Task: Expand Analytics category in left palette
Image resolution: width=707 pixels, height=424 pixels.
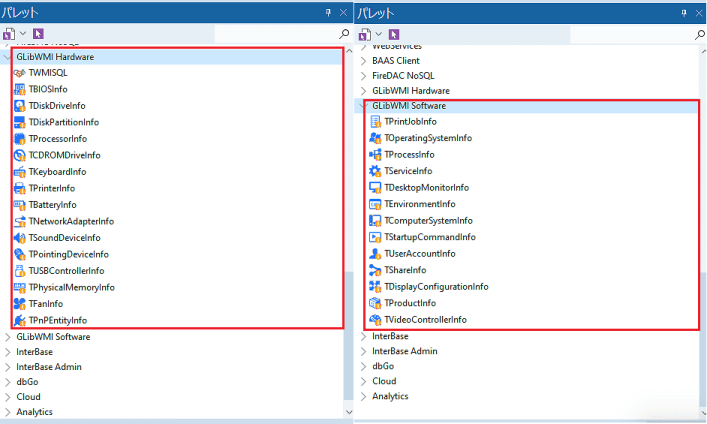Action: tap(7, 412)
